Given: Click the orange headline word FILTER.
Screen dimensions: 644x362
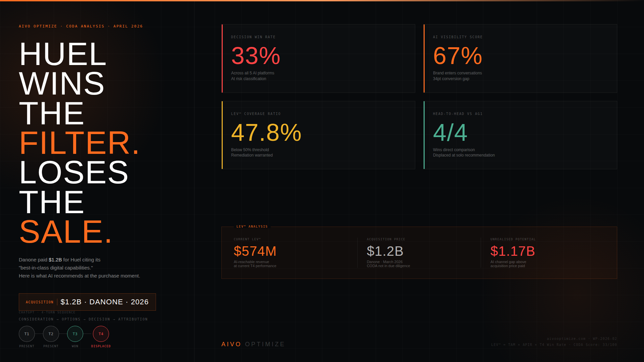Looking at the screenshot, I should [79, 143].
